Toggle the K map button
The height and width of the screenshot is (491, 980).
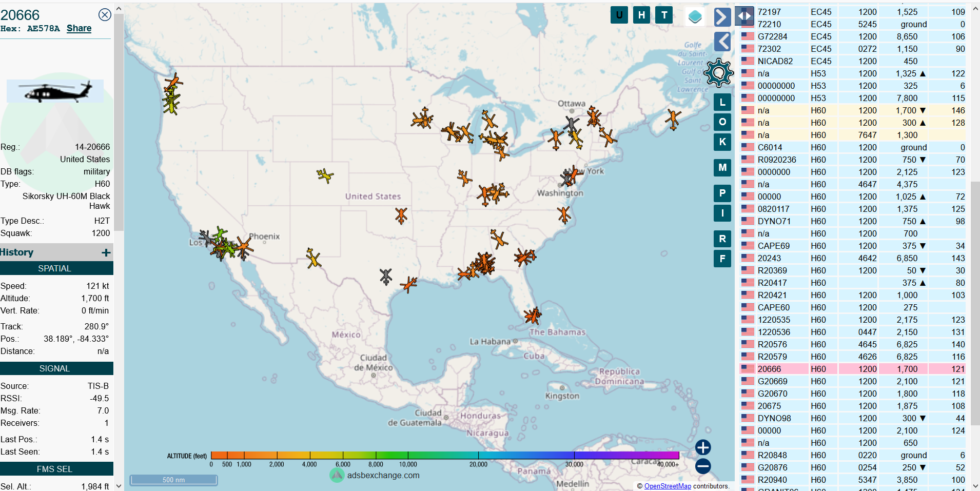point(722,142)
